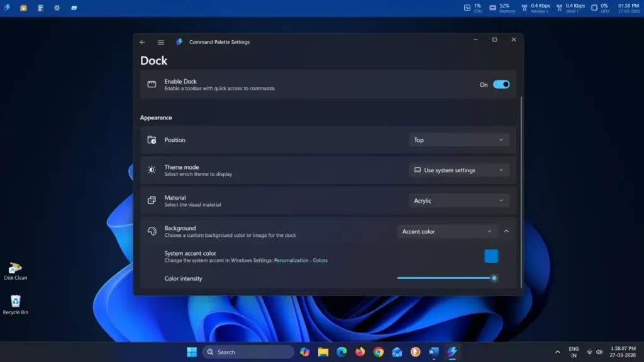Toggle off Enable Dock
This screenshot has height=362, width=644.
[x=501, y=84]
